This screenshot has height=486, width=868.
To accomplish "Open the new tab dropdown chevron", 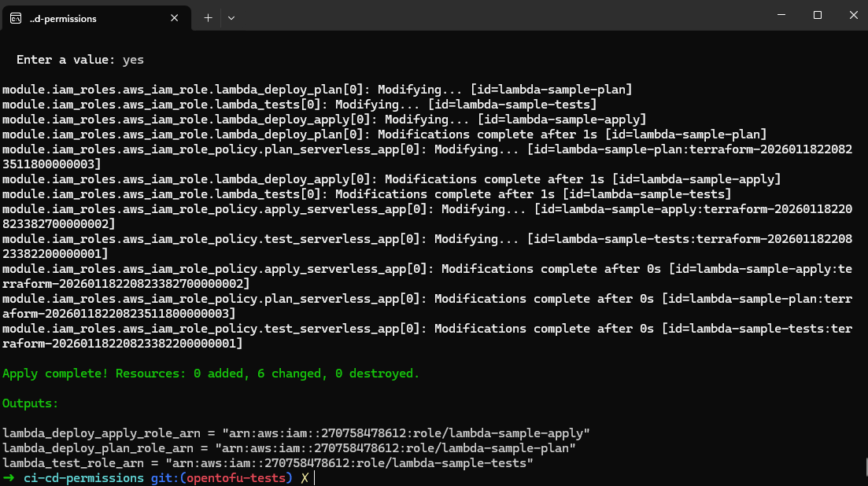I will [231, 17].
